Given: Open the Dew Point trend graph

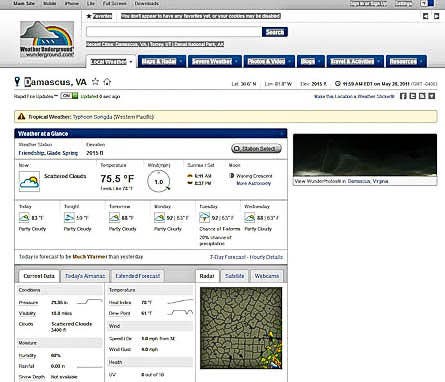Looking at the screenshot, I should [180, 313].
